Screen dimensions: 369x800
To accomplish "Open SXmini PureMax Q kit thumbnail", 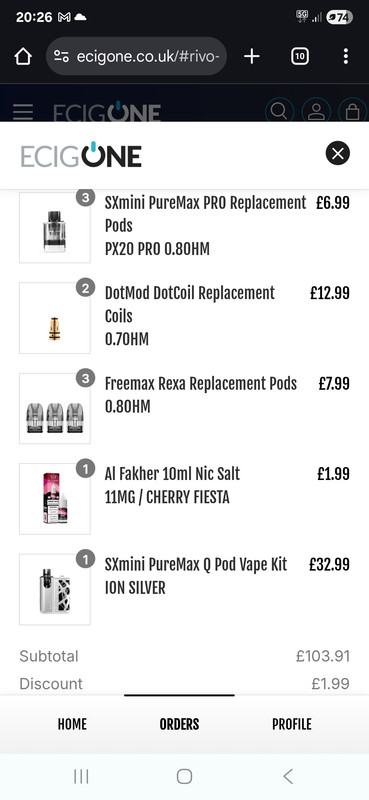I will point(55,589).
